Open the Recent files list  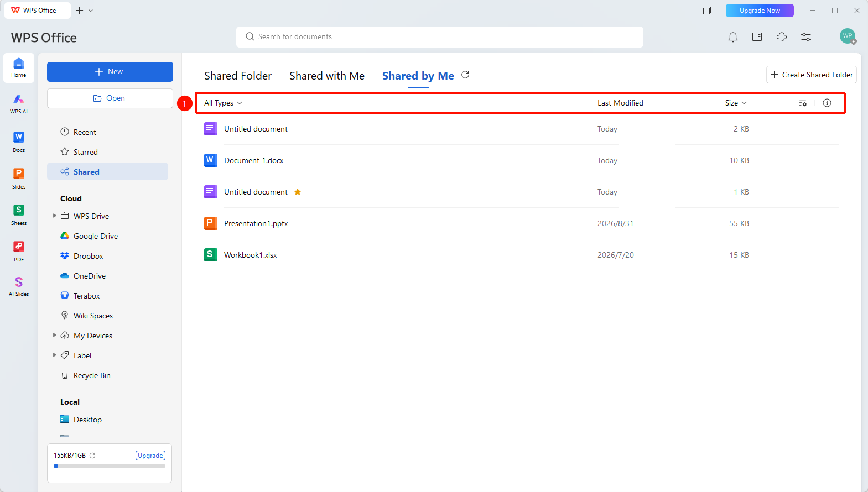click(108, 132)
